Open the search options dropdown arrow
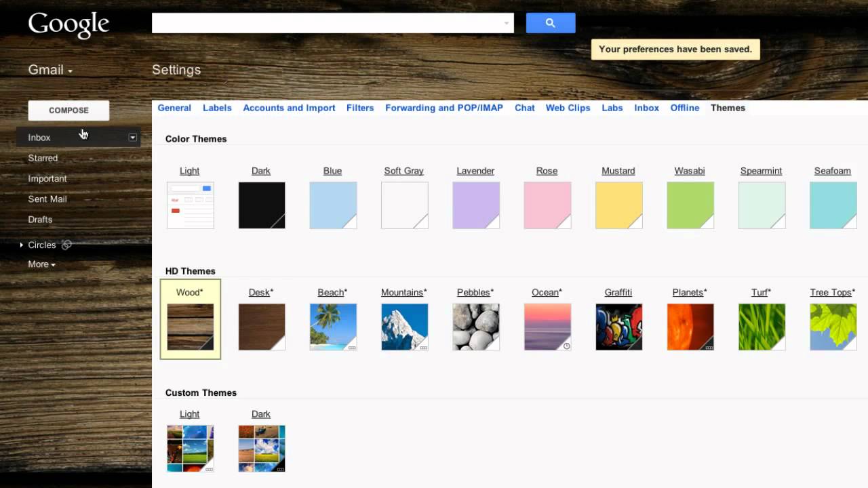 pos(506,23)
